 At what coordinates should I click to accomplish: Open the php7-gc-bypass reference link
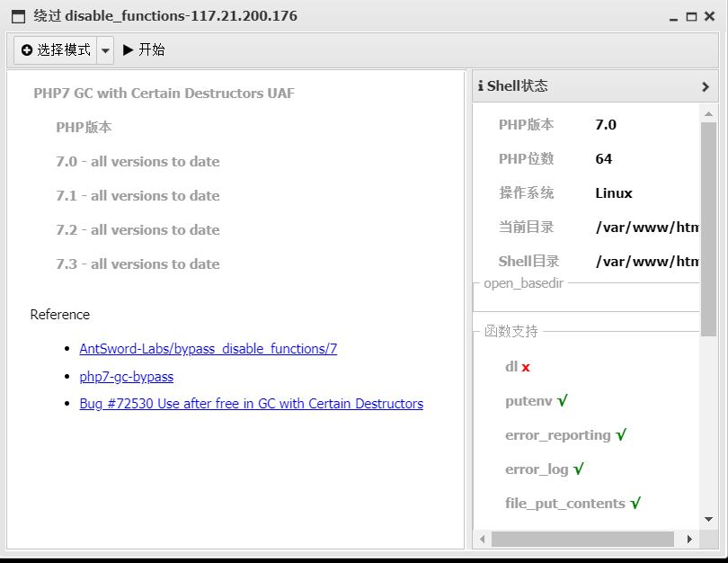[126, 377]
